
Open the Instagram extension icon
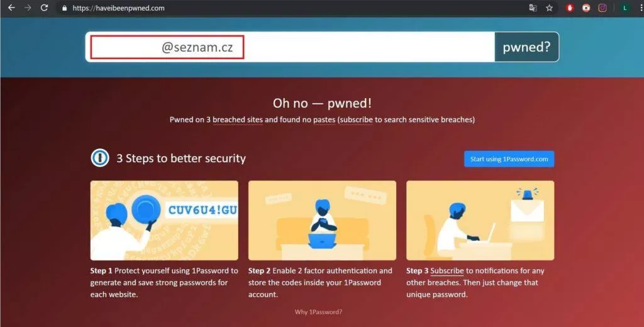602,8
